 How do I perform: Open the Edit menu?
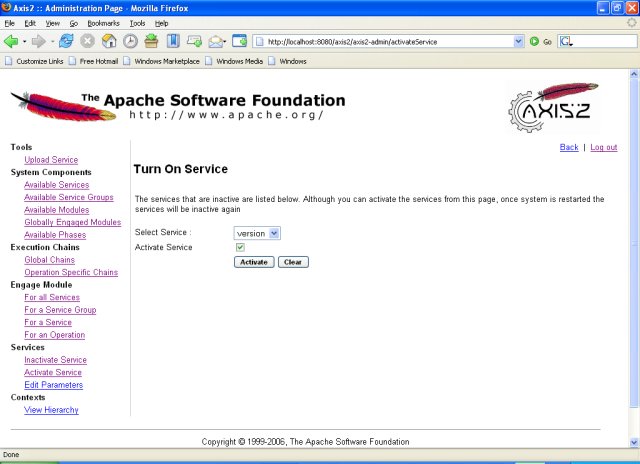point(30,23)
